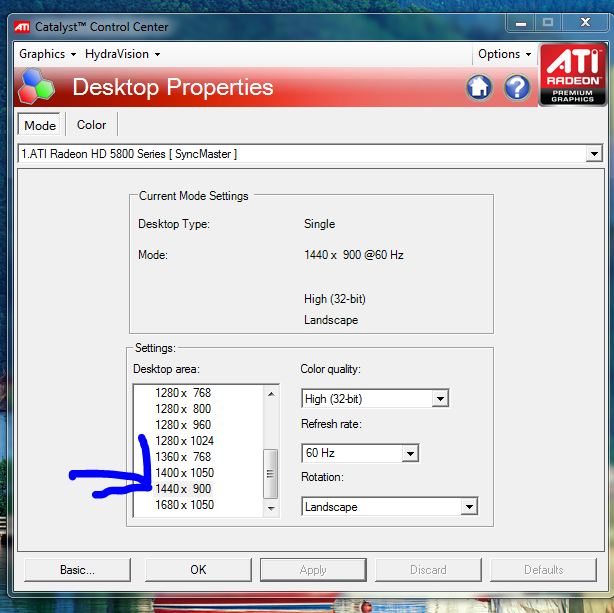Minimize the Catalyst Control Center window
614x613 pixels.
520,23
